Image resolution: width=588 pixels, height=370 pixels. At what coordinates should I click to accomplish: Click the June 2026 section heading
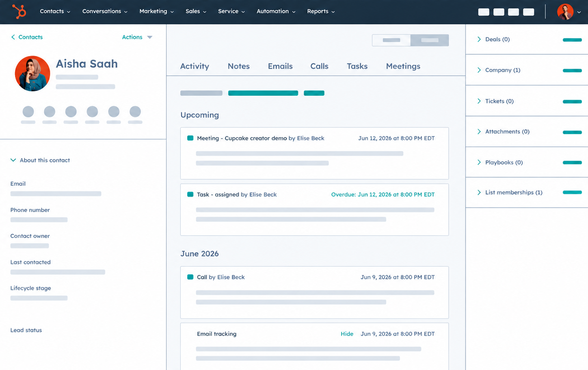pos(200,254)
